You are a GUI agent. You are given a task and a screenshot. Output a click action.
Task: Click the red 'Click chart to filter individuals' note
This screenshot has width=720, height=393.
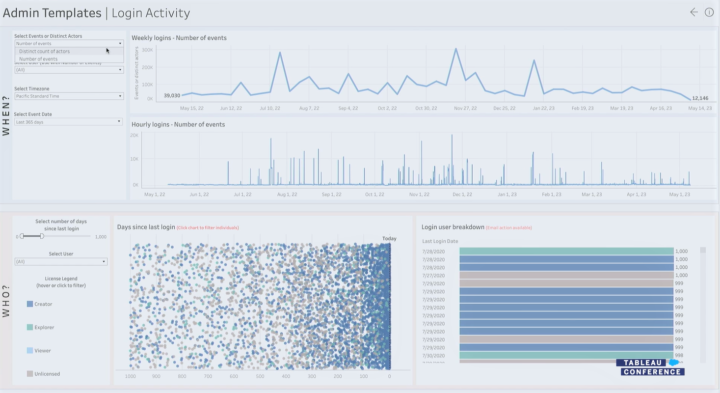tap(208, 228)
